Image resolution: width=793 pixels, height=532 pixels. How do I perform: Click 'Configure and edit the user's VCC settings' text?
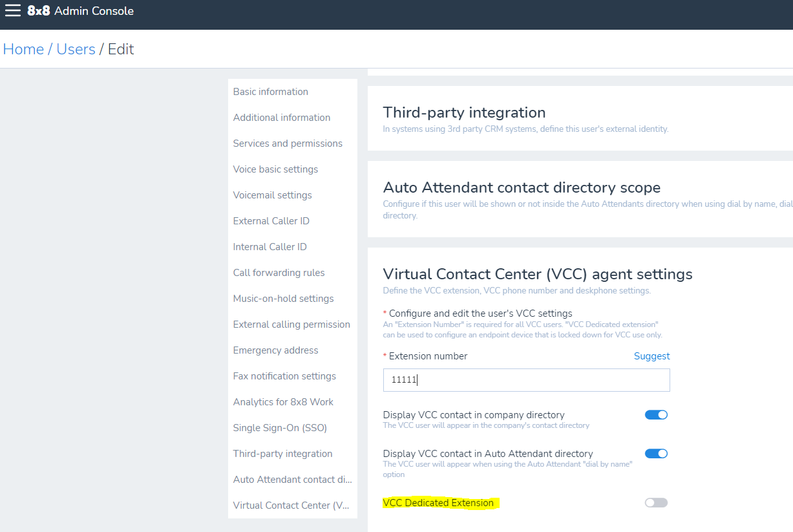(x=481, y=314)
